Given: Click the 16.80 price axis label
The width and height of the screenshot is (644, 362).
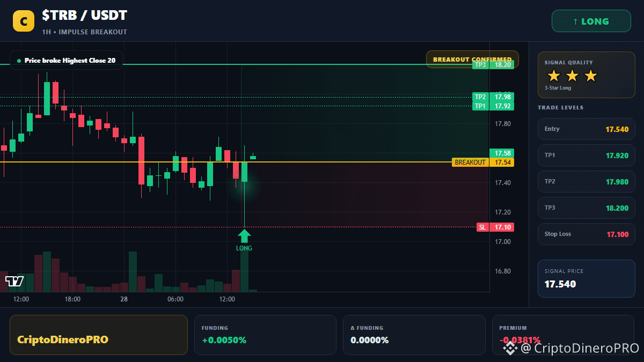Looking at the screenshot, I should (x=503, y=271).
